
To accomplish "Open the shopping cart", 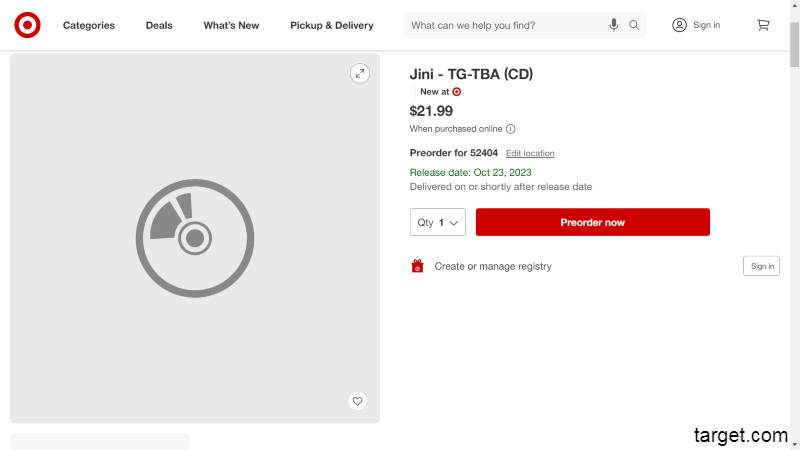I will 763,25.
